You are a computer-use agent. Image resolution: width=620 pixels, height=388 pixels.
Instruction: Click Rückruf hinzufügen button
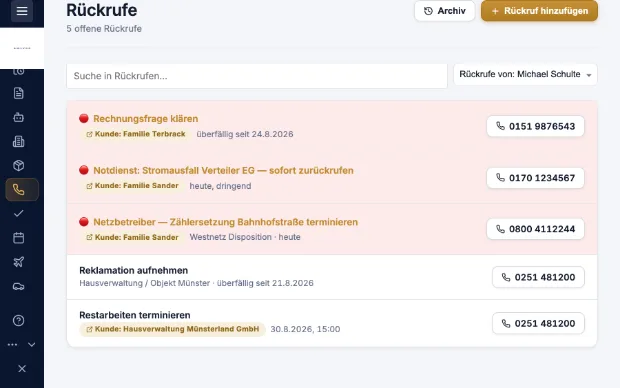[539, 11]
